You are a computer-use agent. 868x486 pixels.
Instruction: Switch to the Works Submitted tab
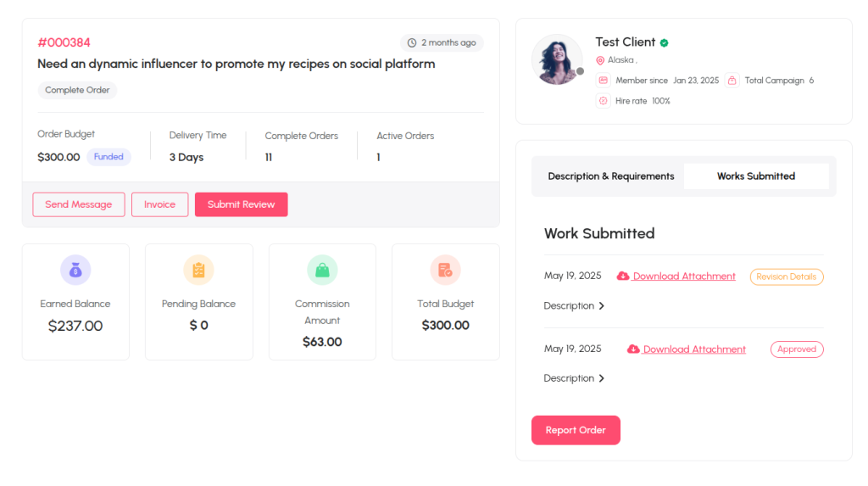click(x=756, y=176)
